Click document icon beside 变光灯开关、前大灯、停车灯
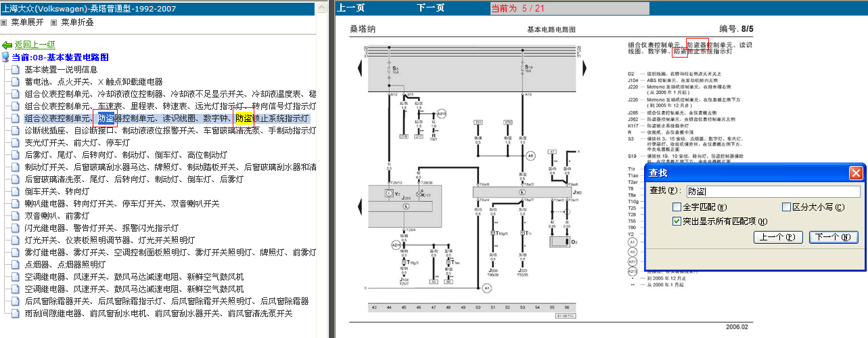Image resolution: width=868 pixels, height=338 pixels. 16,142
